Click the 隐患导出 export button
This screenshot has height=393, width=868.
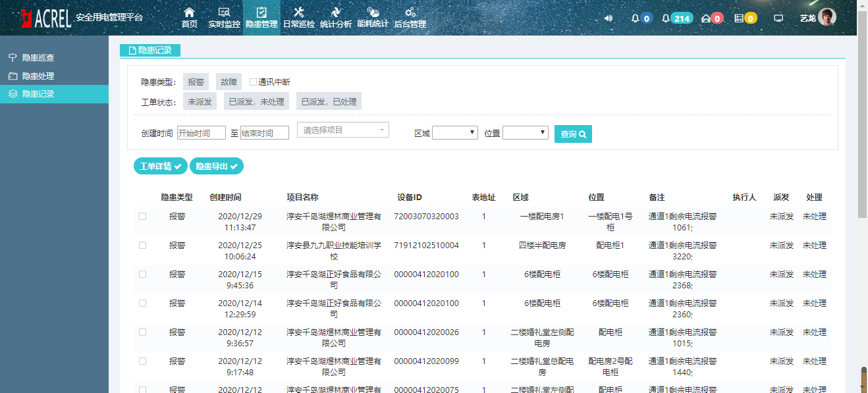click(x=217, y=167)
